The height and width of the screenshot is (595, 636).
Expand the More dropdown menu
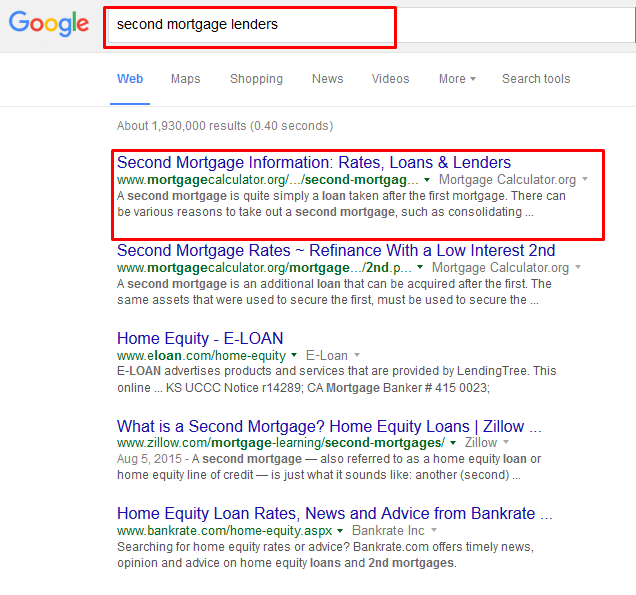click(x=457, y=79)
